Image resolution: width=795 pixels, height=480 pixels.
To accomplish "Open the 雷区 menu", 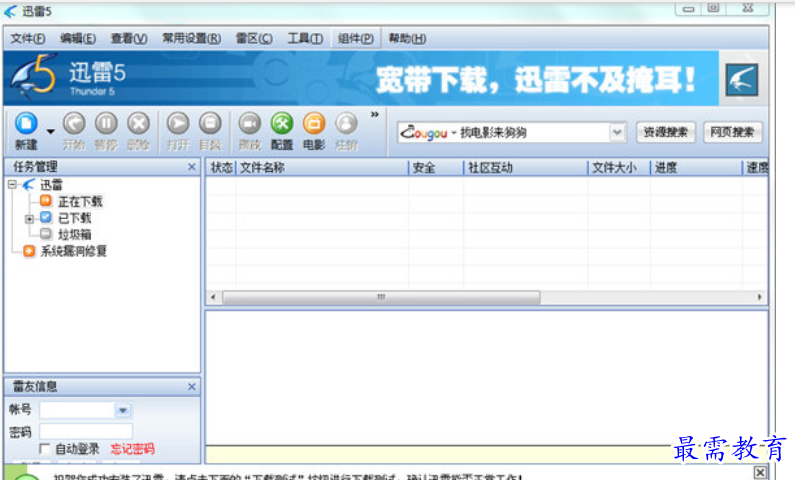I will pyautogui.click(x=254, y=39).
